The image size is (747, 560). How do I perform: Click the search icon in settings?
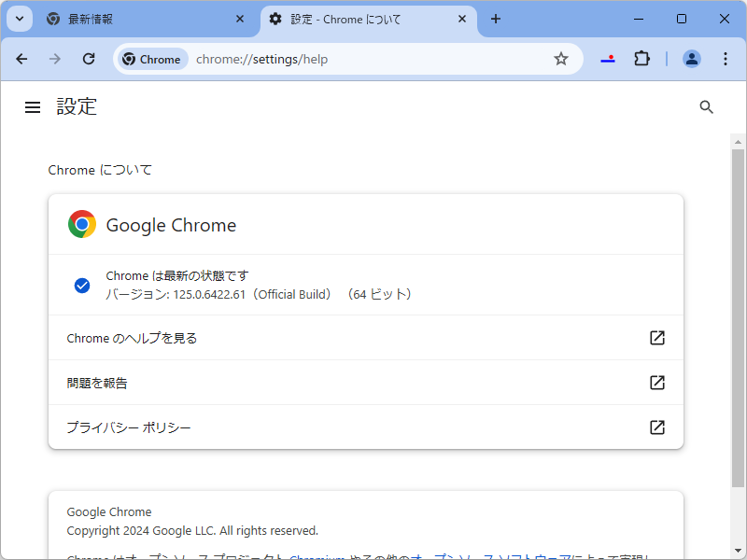[x=706, y=106]
